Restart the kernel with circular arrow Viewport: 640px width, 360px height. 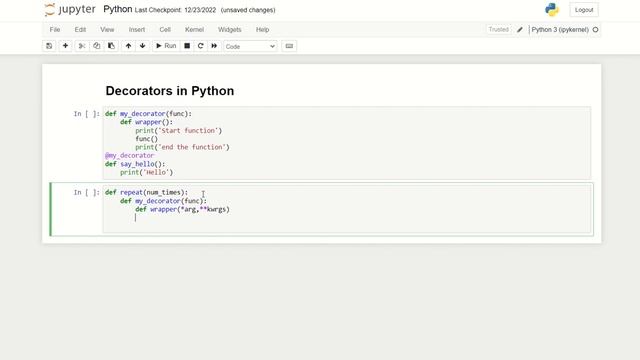(x=200, y=46)
